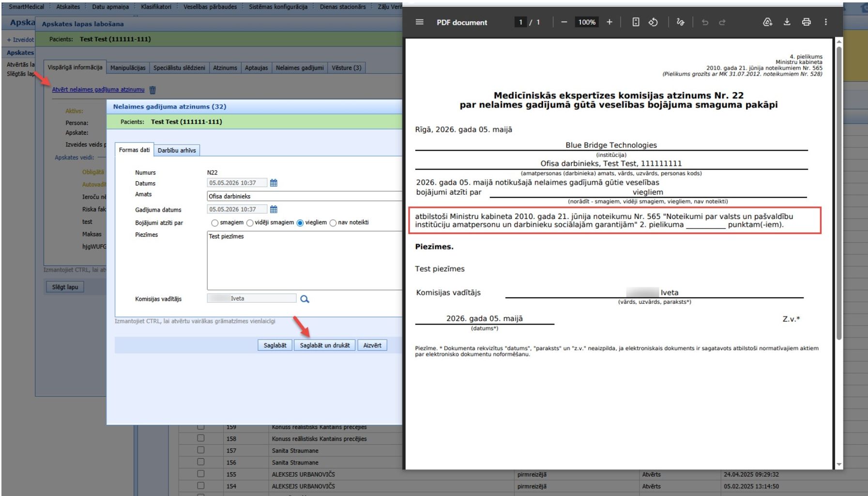Select the nav noteikti radio option
The height and width of the screenshot is (496, 868).
(333, 223)
